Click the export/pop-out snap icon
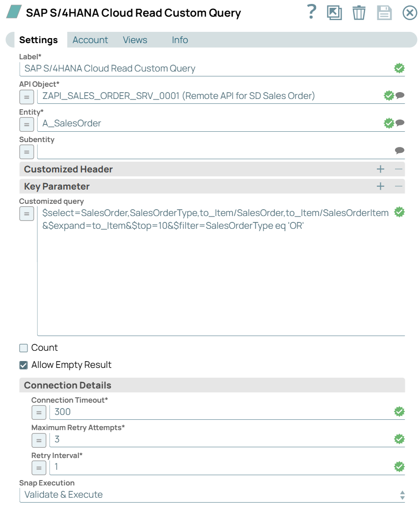420x508 pixels. pos(334,13)
